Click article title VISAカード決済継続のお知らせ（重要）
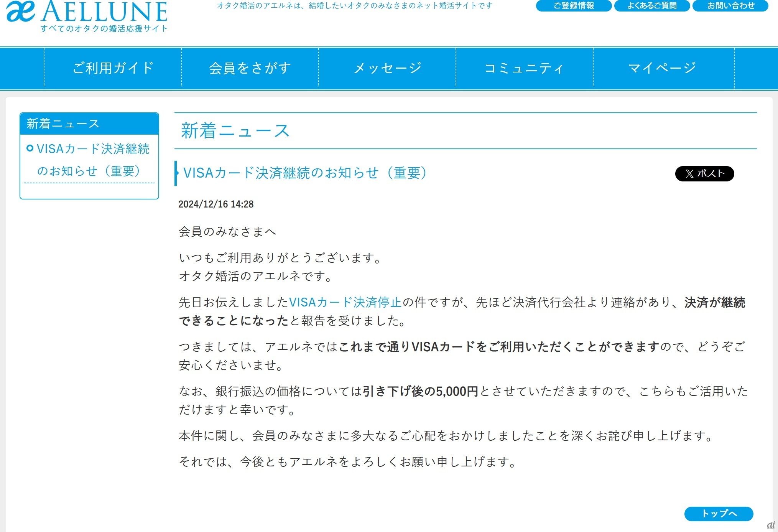This screenshot has width=778, height=532. (305, 173)
